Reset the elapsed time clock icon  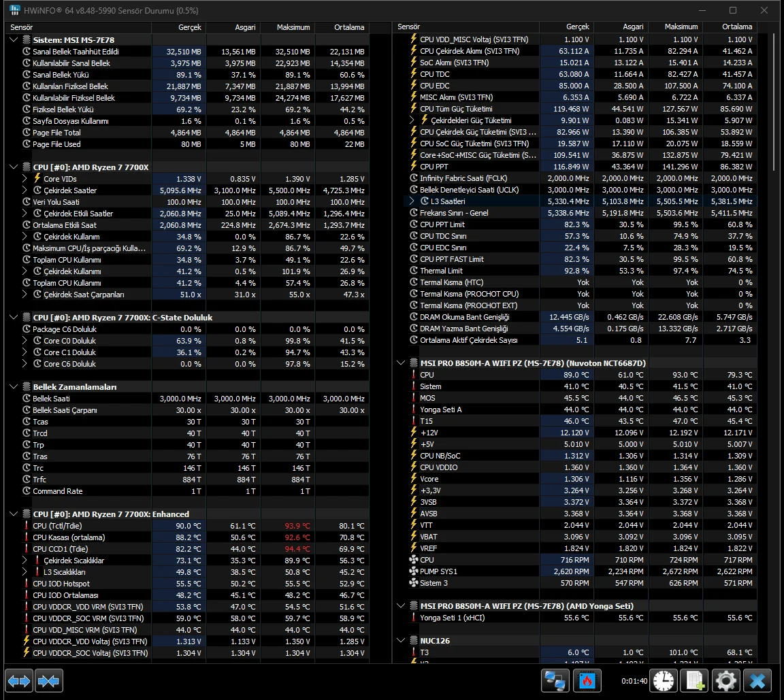click(x=664, y=680)
